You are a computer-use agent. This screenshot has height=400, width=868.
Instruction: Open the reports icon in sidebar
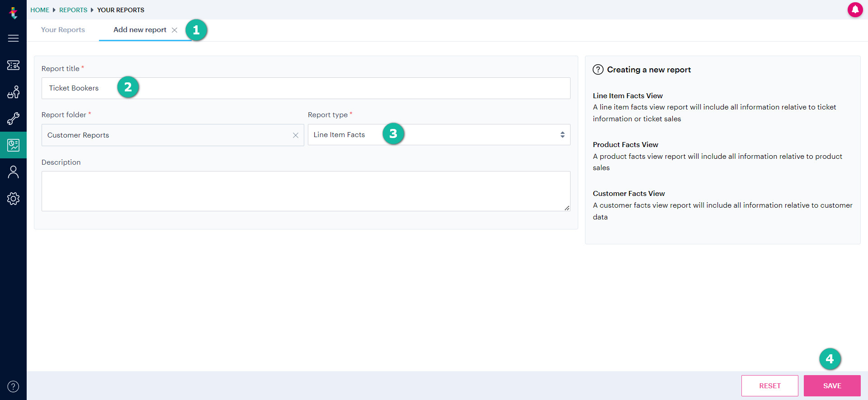tap(14, 145)
